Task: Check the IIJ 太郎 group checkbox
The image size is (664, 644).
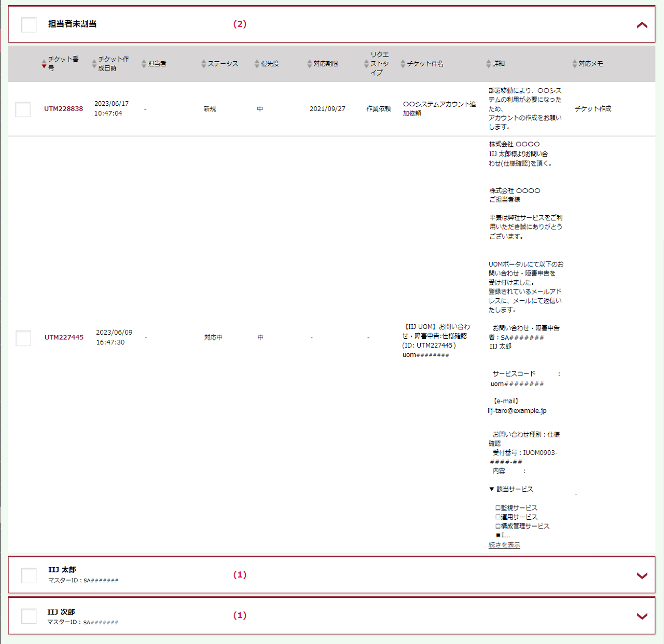Action: click(x=29, y=575)
